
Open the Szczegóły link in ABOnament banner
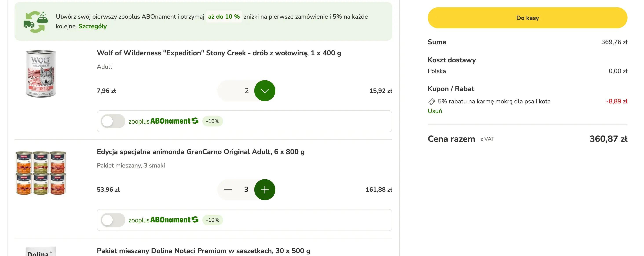(x=93, y=26)
